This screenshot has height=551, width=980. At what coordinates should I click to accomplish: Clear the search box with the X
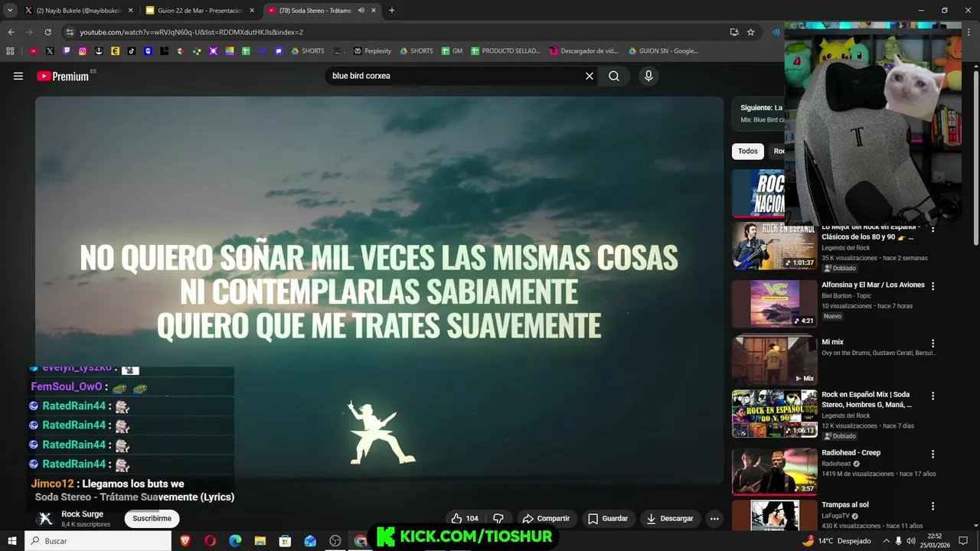pos(590,76)
